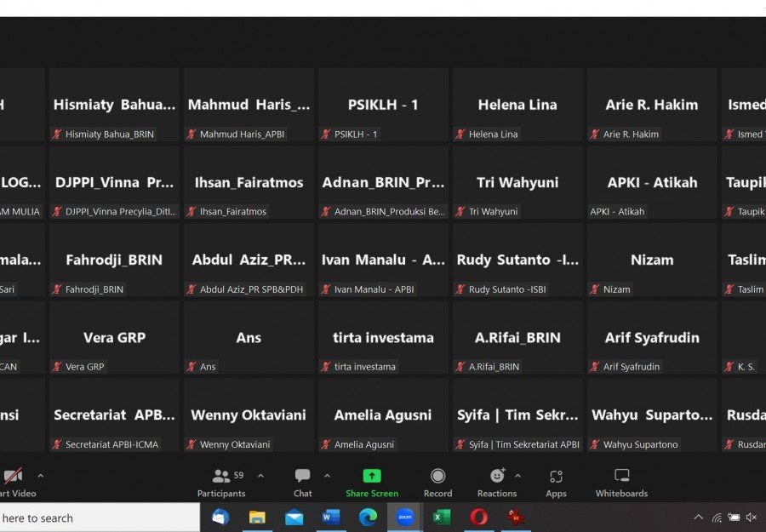
Task: Click the muted volume tray icon
Action: 752,517
